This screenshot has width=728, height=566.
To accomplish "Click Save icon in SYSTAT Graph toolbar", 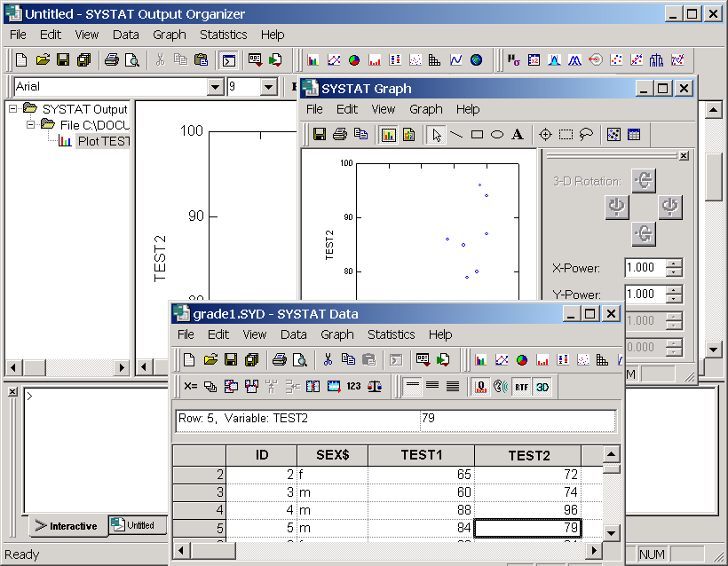I will 320,135.
